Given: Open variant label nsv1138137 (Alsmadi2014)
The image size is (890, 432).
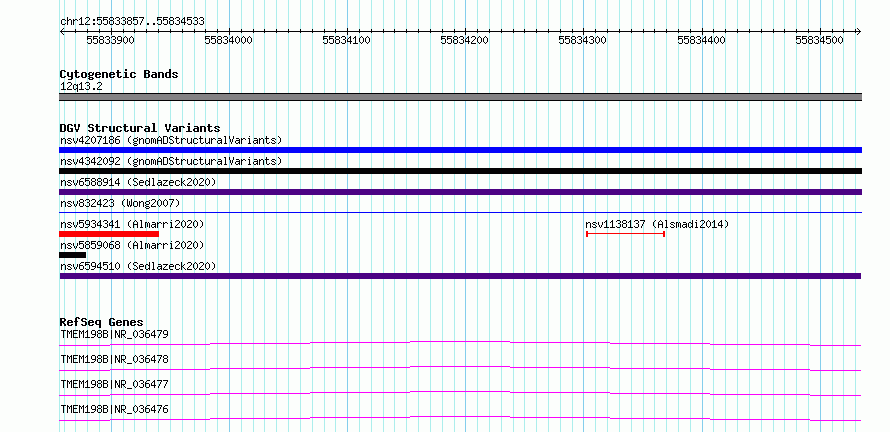Looking at the screenshot, I should tap(657, 224).
